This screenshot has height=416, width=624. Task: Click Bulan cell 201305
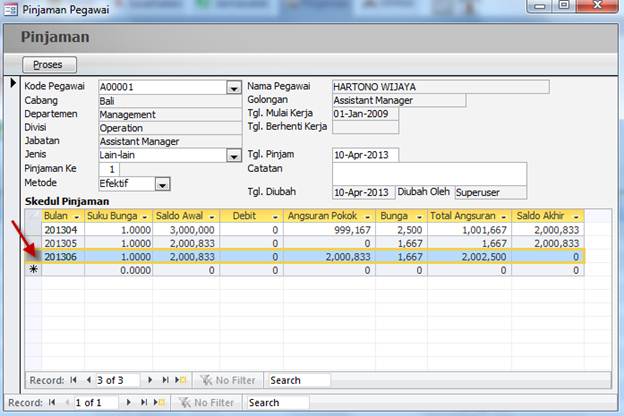[63, 243]
